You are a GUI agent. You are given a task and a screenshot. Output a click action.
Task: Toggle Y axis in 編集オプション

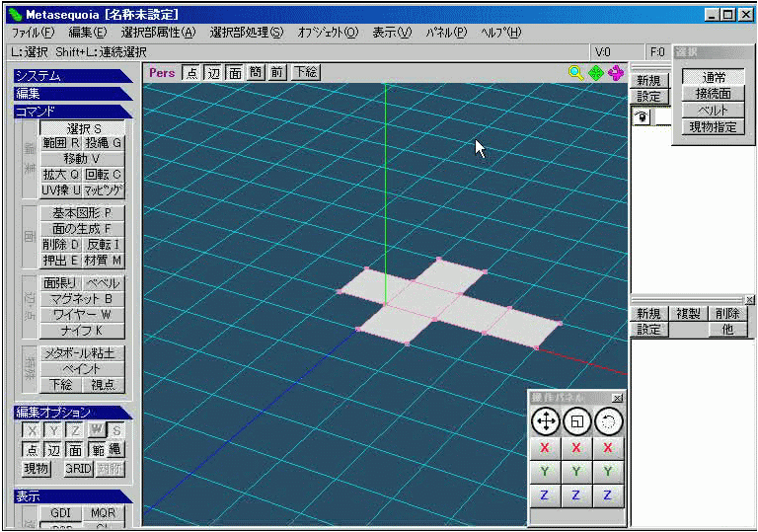pos(53,430)
